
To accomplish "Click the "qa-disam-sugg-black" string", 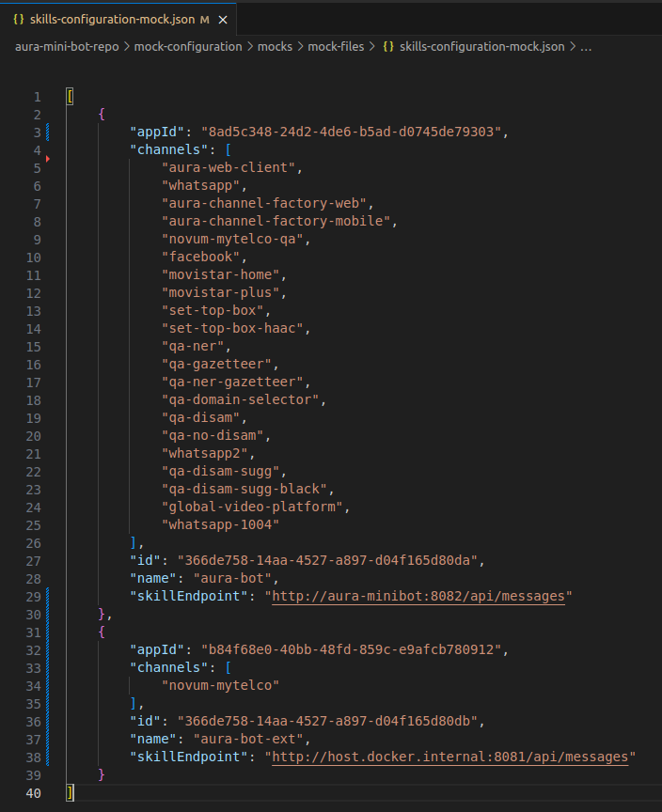I will [x=244, y=490].
